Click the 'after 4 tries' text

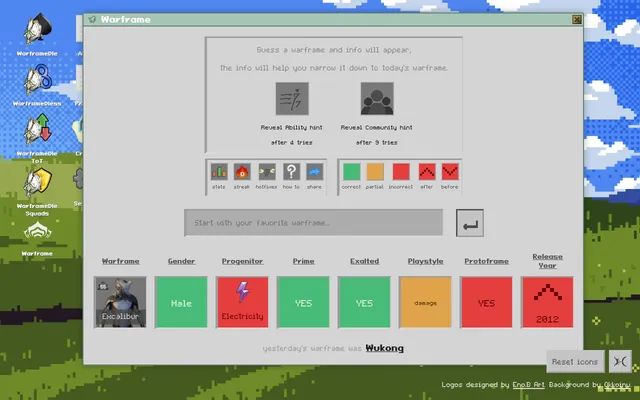292,142
